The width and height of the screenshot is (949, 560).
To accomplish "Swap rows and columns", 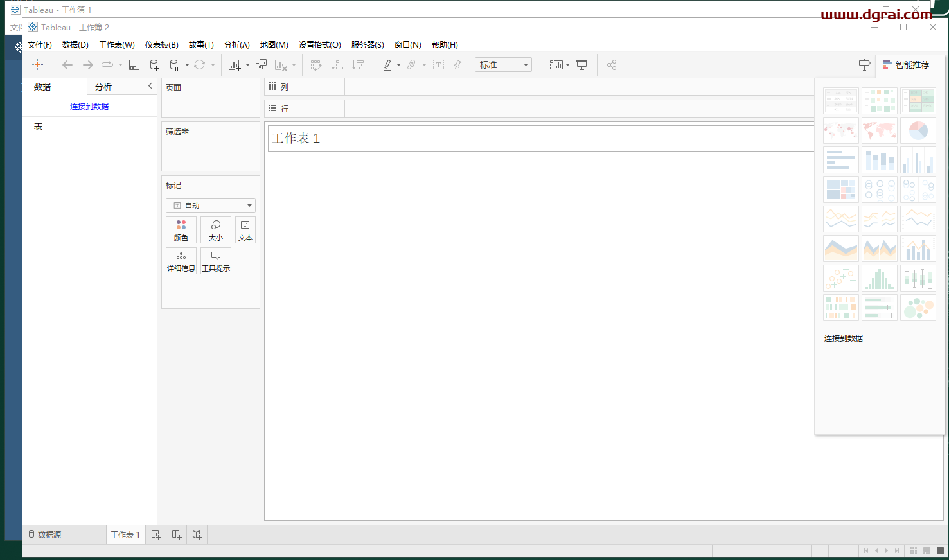I will [315, 65].
